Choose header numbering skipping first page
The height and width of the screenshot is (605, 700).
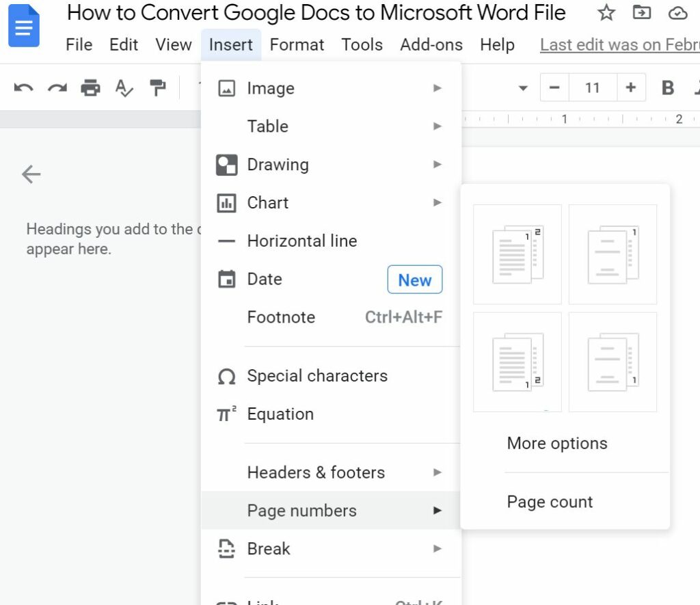point(612,254)
